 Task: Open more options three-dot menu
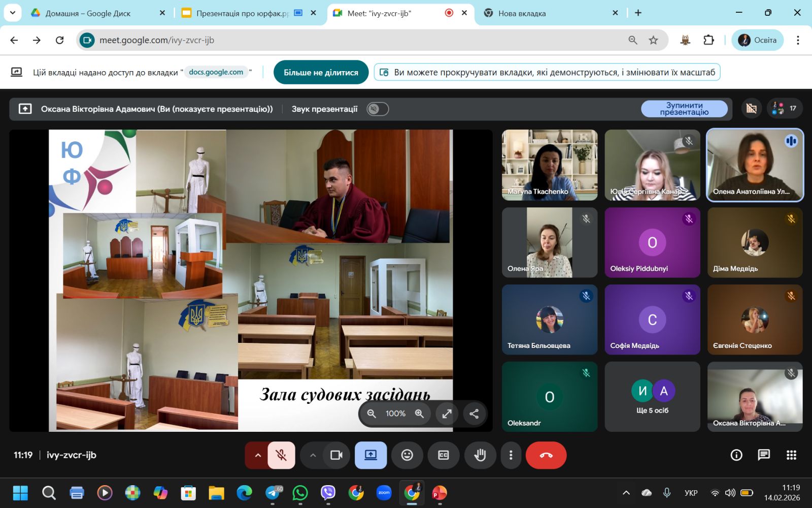(x=511, y=455)
